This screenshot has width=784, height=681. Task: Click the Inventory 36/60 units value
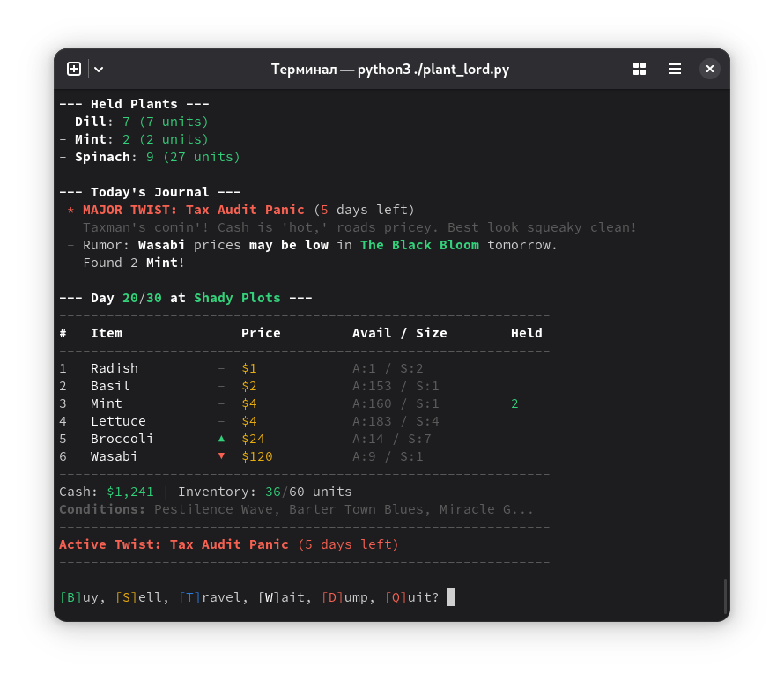[x=308, y=492]
